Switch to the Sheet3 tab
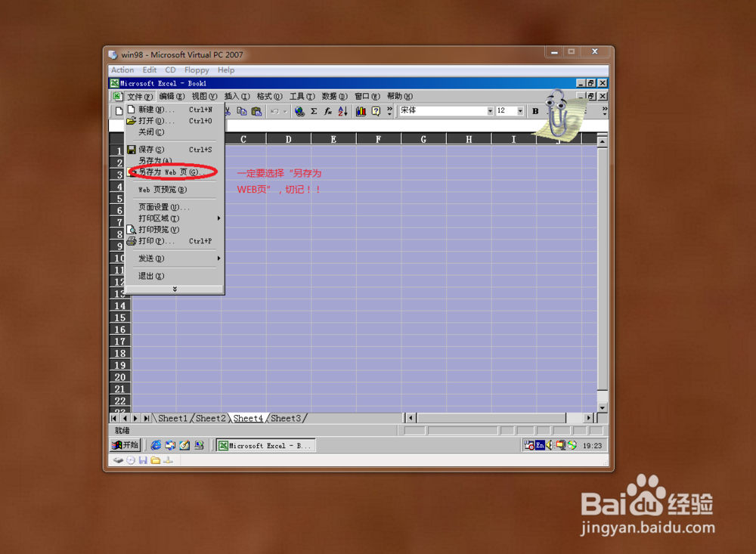 (x=286, y=418)
